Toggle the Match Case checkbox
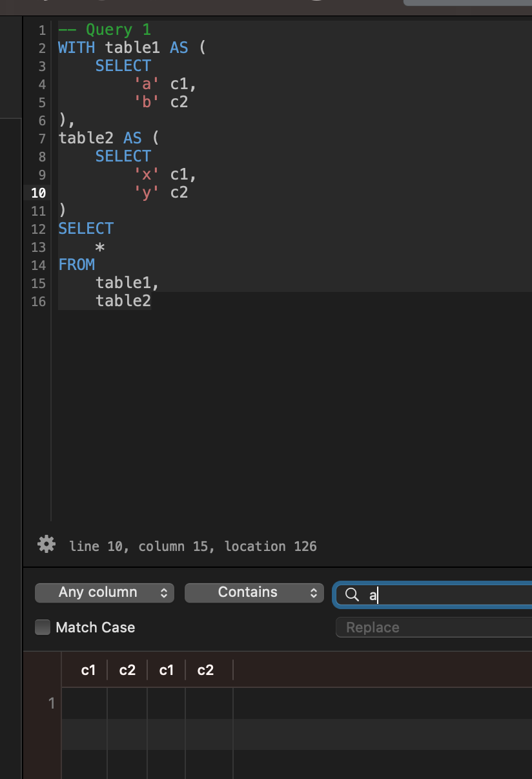This screenshot has height=779, width=532. [42, 627]
